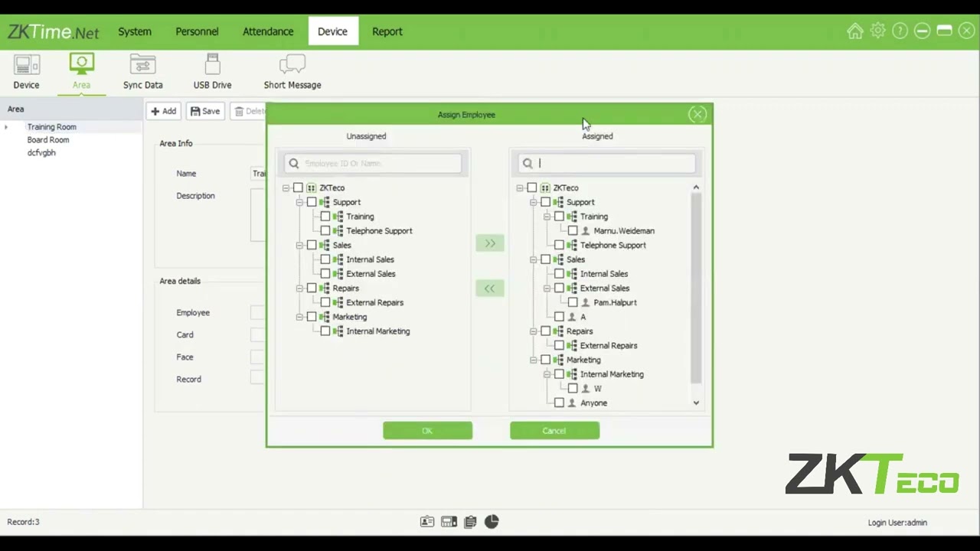Collapse ZKTeco root in Assigned tree
The width and height of the screenshot is (980, 551).
(x=520, y=187)
